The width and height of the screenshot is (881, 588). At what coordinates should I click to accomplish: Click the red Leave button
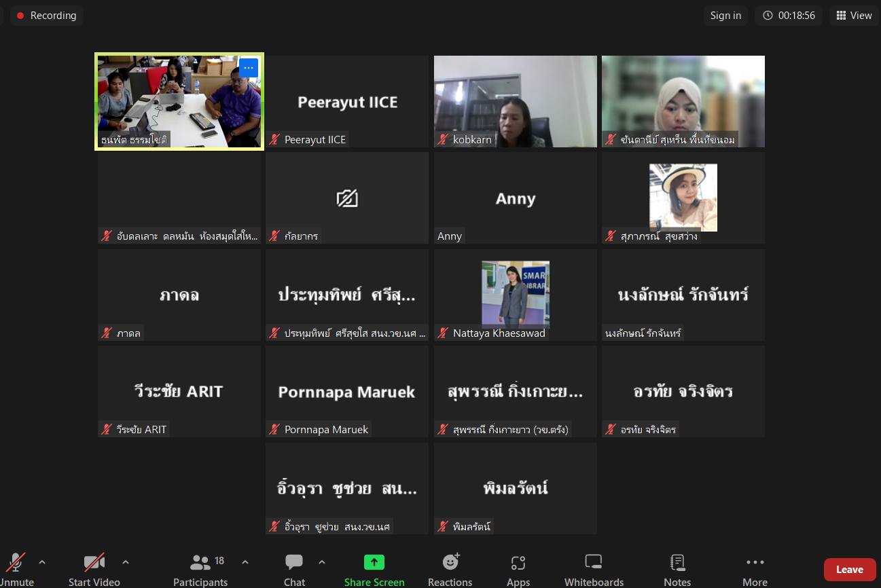(x=850, y=570)
